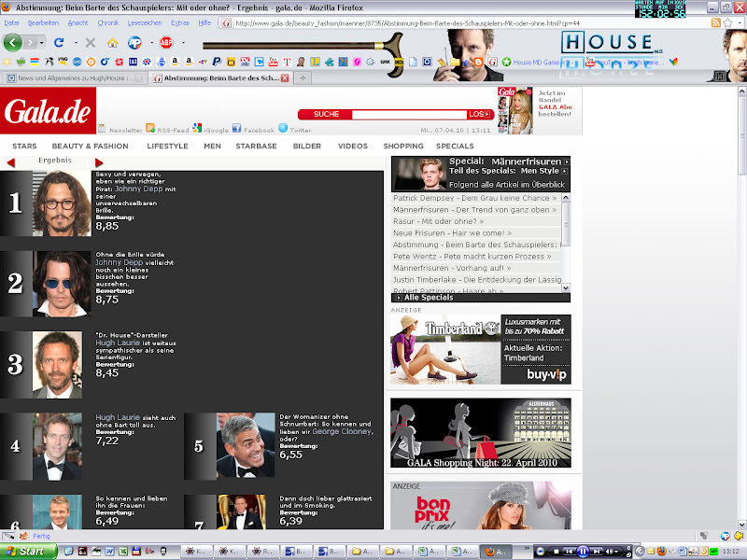This screenshot has width=747, height=560.
Task: Open the BILDER navigation item
Action: pos(307,147)
